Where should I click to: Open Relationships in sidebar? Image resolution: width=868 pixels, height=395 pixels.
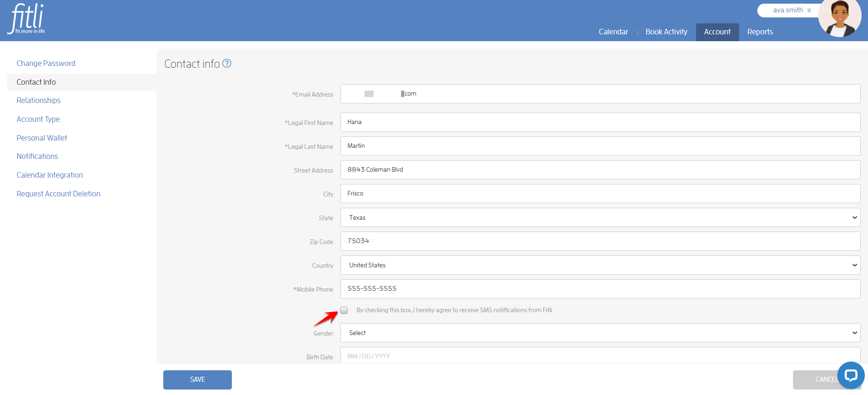click(38, 100)
